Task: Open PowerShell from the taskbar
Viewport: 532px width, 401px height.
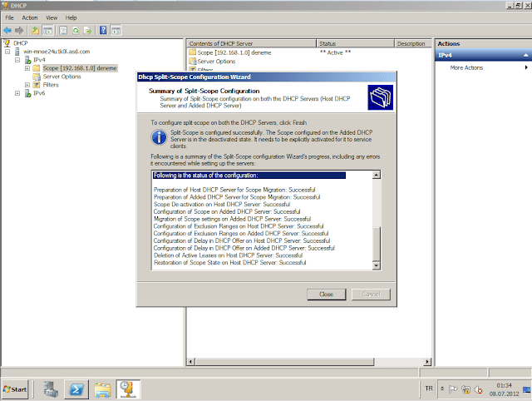Action: 76,389
